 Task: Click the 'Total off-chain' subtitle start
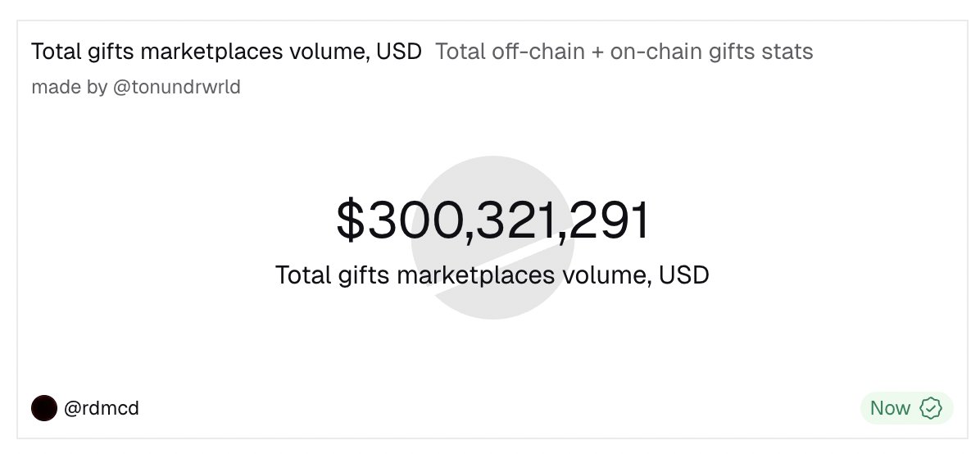(495, 52)
